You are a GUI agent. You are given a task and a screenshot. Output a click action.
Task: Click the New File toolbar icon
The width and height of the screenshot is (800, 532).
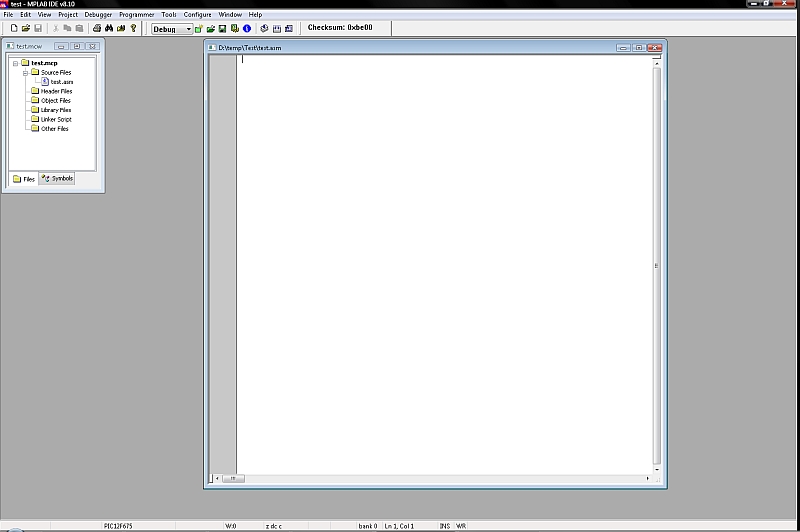coord(13,29)
